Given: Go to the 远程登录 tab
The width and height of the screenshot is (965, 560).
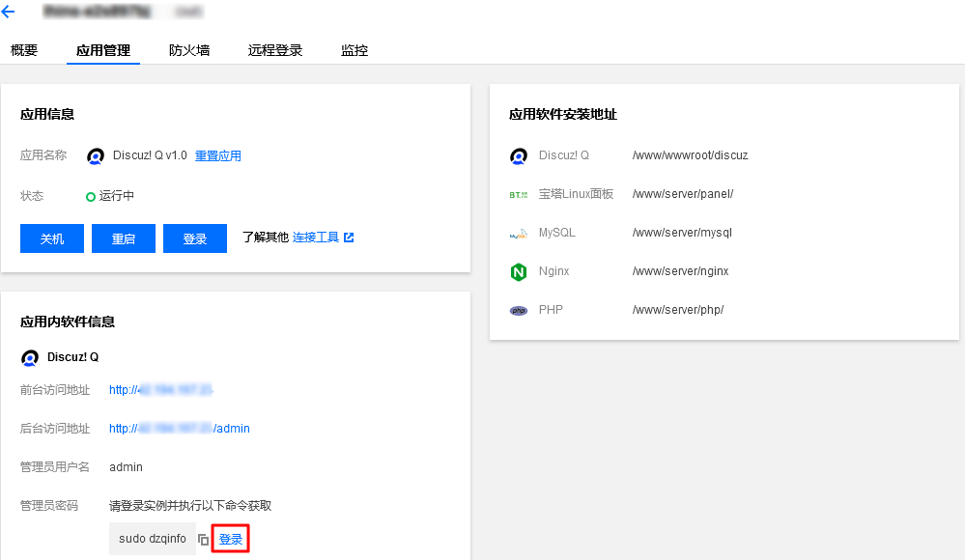Looking at the screenshot, I should coord(275,50).
